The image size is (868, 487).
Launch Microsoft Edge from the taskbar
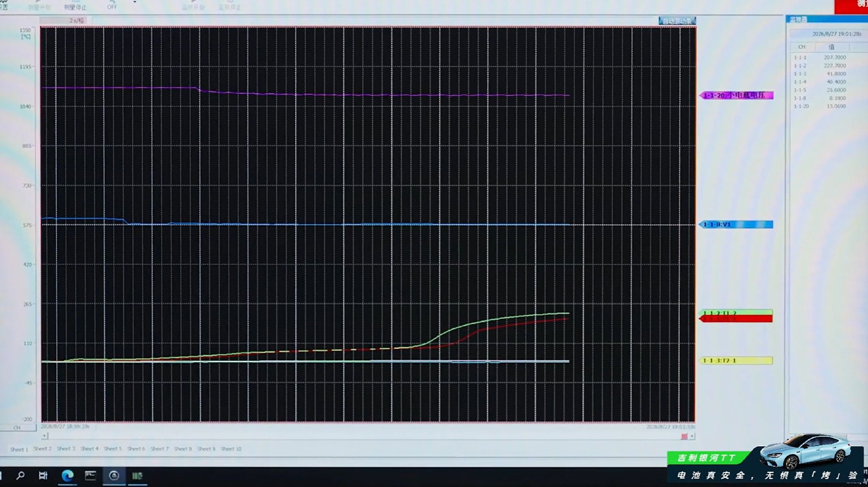pyautogui.click(x=67, y=476)
